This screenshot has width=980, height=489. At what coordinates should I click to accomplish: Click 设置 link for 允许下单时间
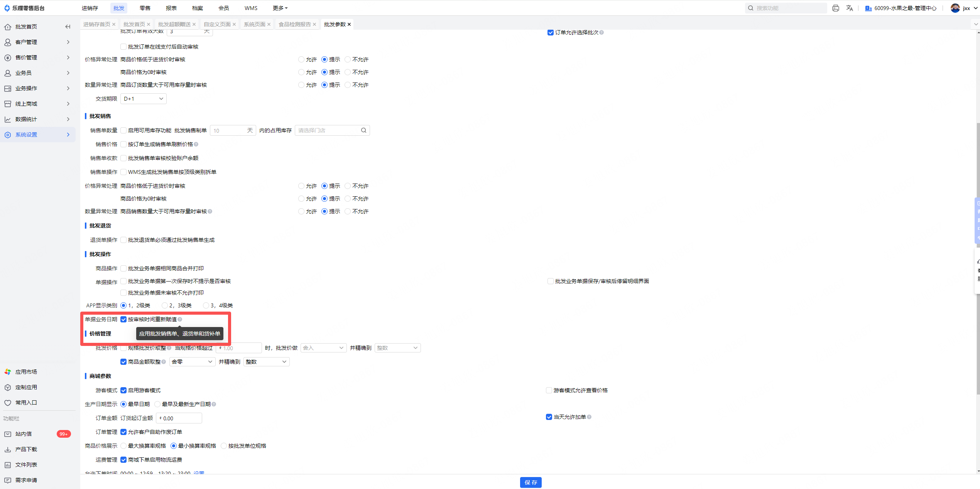click(x=199, y=473)
